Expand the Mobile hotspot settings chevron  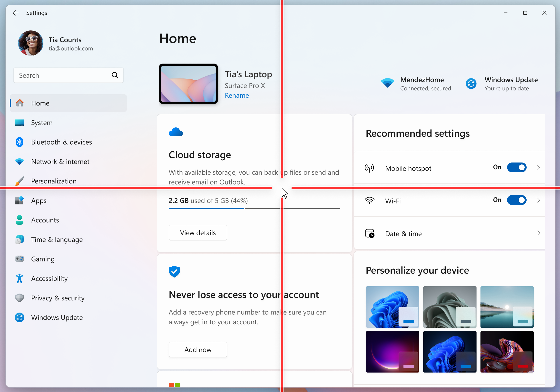click(x=539, y=167)
